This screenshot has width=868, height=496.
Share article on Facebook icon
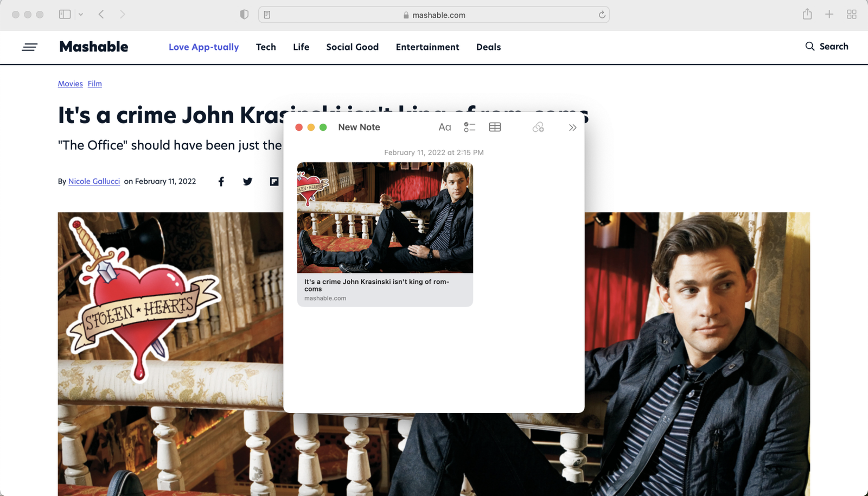[x=221, y=181]
